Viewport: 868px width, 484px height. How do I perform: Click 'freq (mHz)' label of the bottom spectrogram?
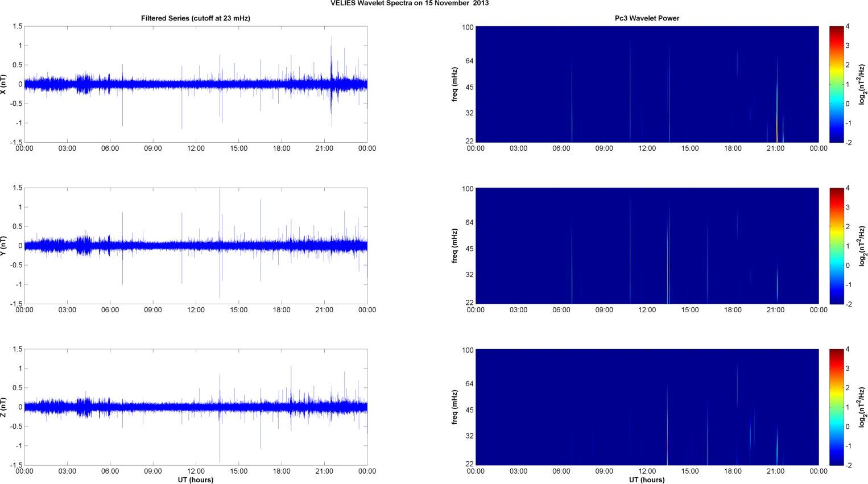click(x=455, y=407)
